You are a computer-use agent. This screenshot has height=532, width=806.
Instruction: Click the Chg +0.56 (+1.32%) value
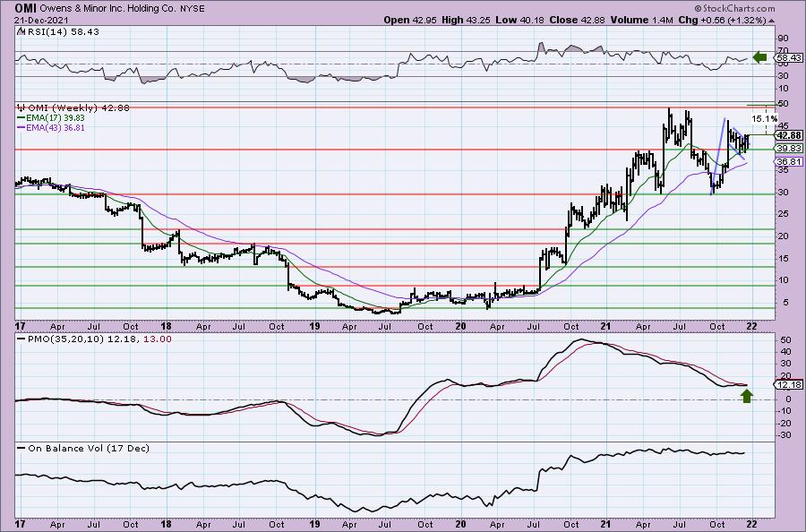click(722, 20)
